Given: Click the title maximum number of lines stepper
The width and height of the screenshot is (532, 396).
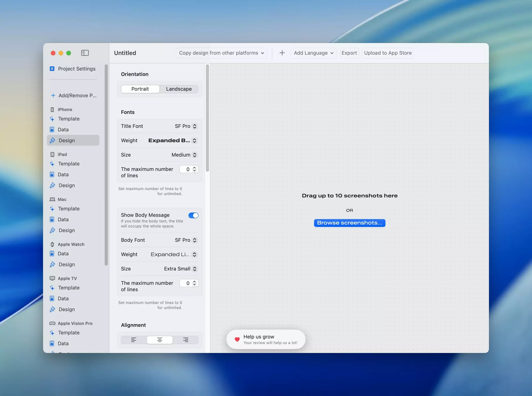Looking at the screenshot, I should pyautogui.click(x=194, y=169).
